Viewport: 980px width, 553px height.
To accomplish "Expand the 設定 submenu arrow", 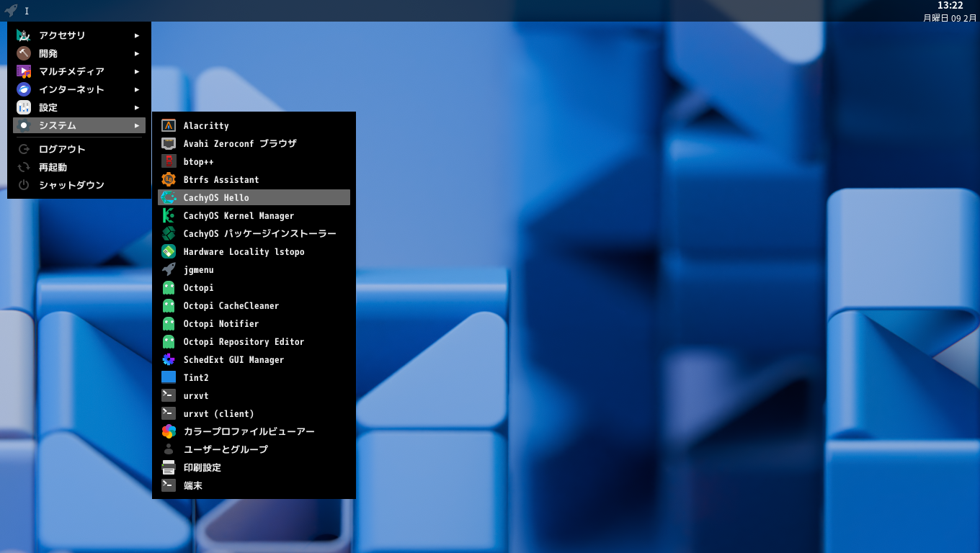I will (137, 107).
